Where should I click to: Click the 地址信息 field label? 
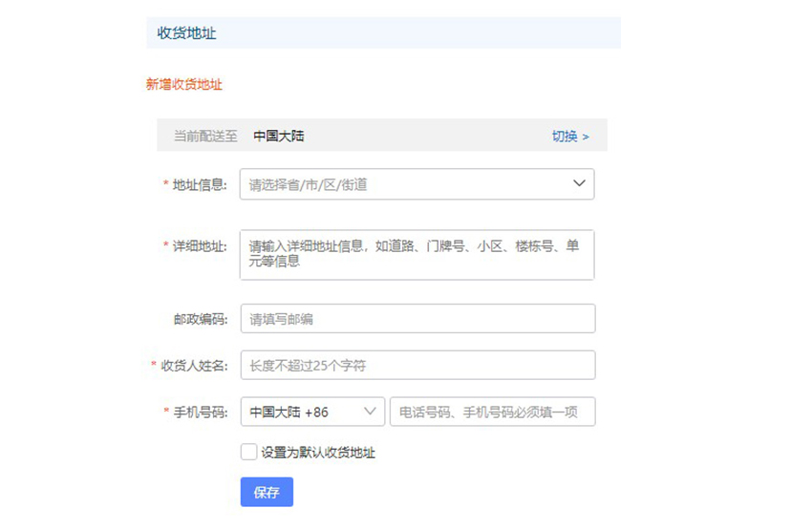click(x=200, y=185)
